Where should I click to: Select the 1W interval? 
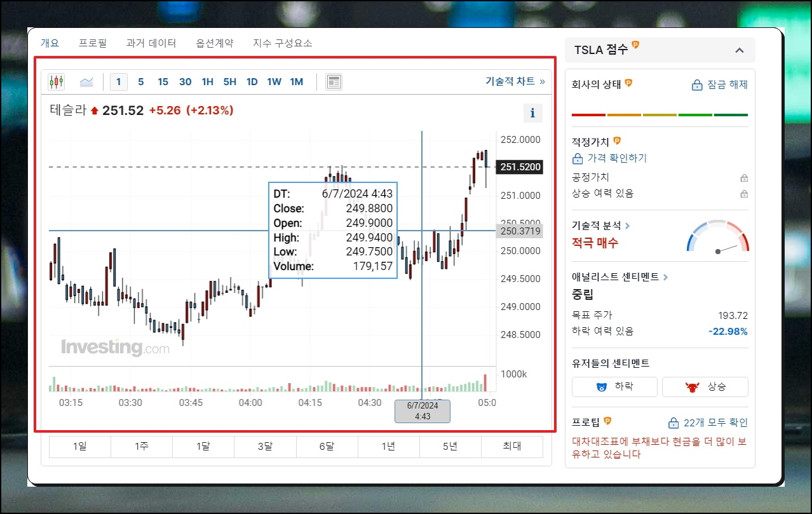pos(274,81)
